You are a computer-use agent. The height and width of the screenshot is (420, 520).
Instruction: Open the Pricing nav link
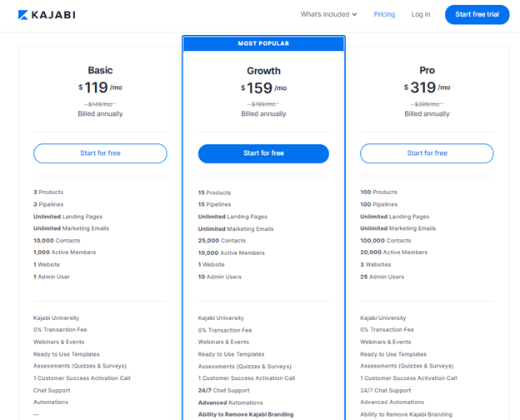384,14
